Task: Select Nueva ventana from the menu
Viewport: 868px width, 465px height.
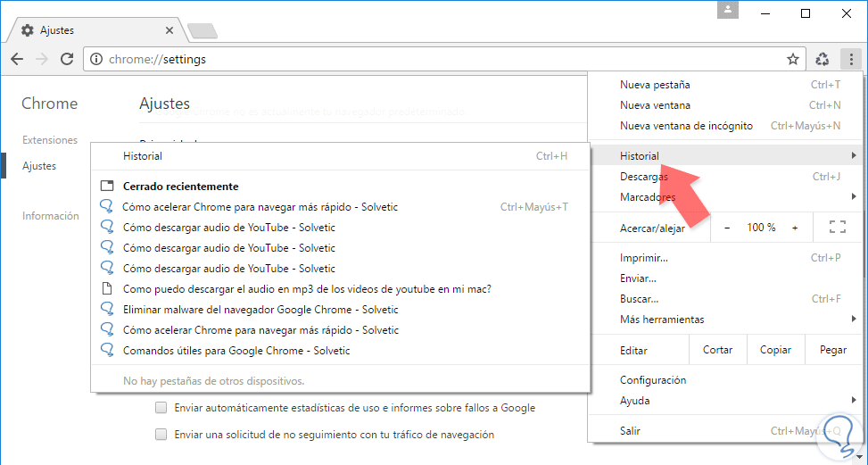Action: pyautogui.click(x=724, y=105)
